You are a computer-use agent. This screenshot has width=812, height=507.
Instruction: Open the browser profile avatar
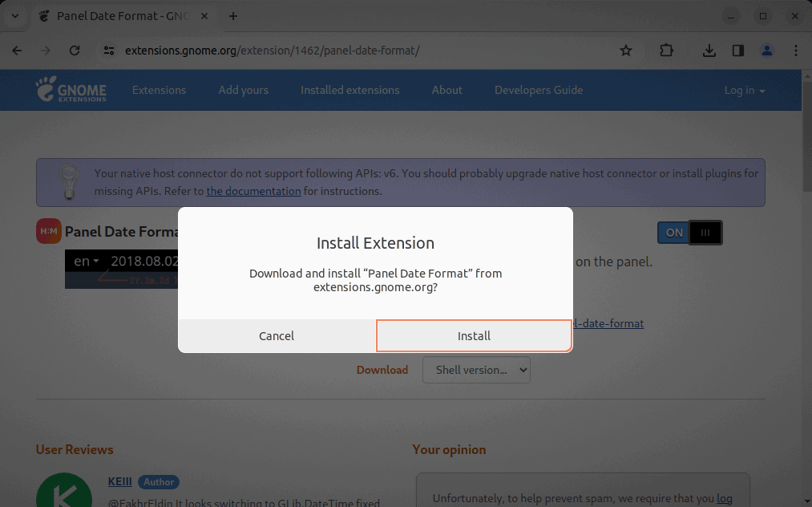click(x=767, y=51)
